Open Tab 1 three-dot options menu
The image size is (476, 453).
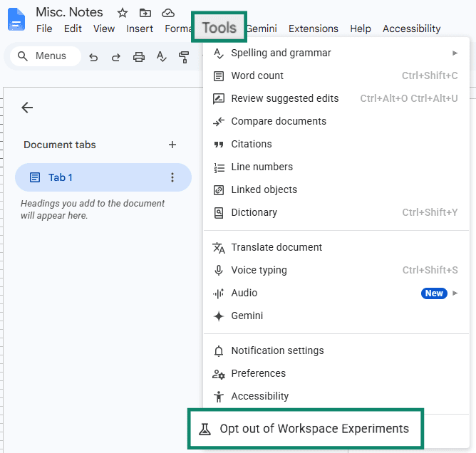(172, 177)
